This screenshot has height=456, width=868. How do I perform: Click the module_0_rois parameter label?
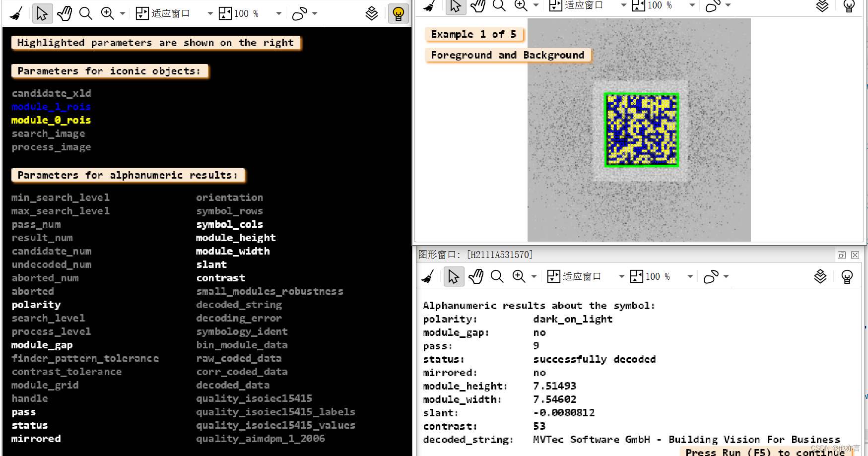click(x=51, y=120)
